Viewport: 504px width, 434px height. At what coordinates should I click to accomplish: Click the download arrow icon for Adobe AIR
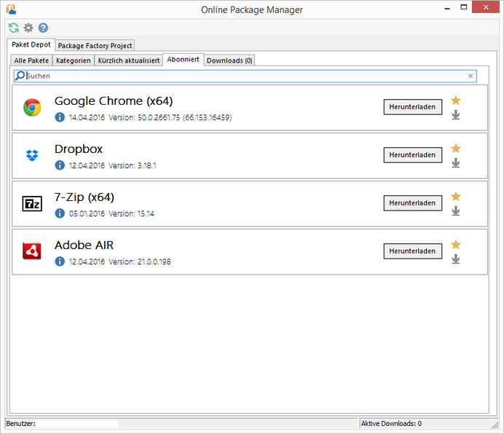point(456,259)
